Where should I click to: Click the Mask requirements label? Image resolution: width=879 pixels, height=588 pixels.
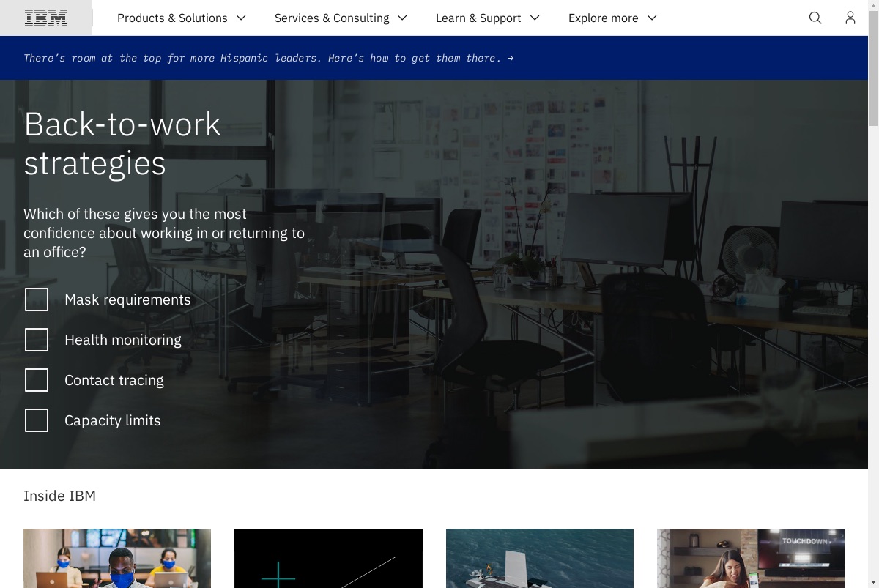(127, 299)
